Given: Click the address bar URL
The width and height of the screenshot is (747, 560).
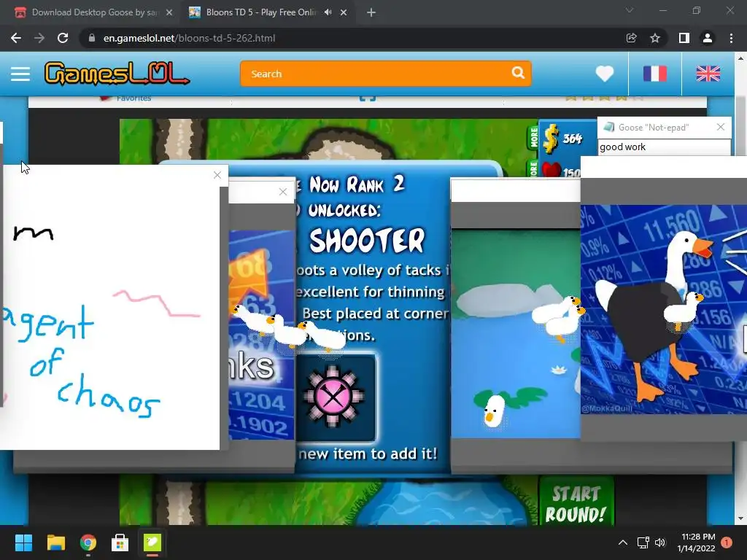Looking at the screenshot, I should (189, 38).
